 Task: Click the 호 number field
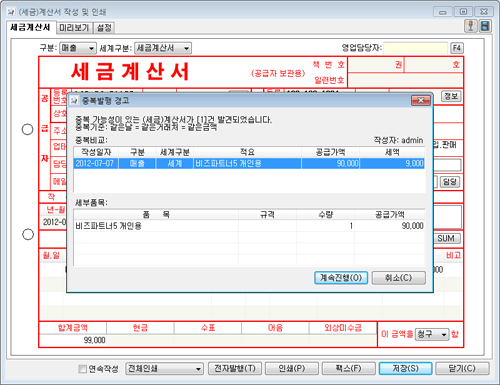pos(434,65)
